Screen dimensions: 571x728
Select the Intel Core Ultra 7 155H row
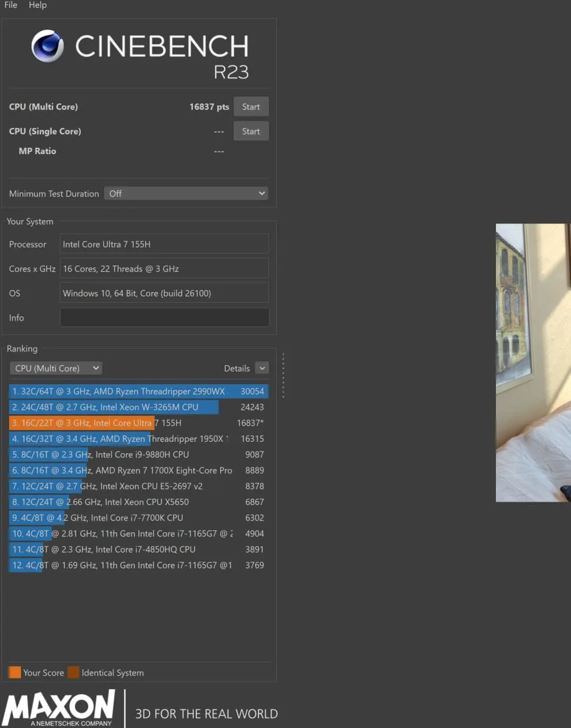pos(138,423)
